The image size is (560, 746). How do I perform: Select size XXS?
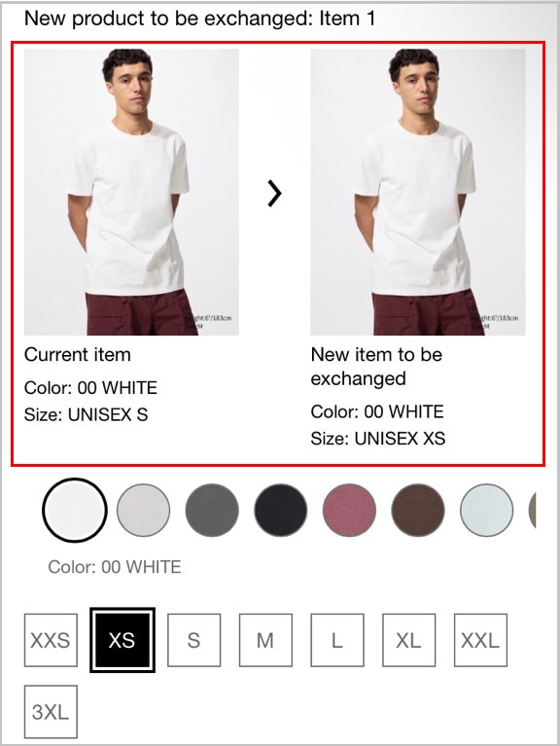point(51,640)
